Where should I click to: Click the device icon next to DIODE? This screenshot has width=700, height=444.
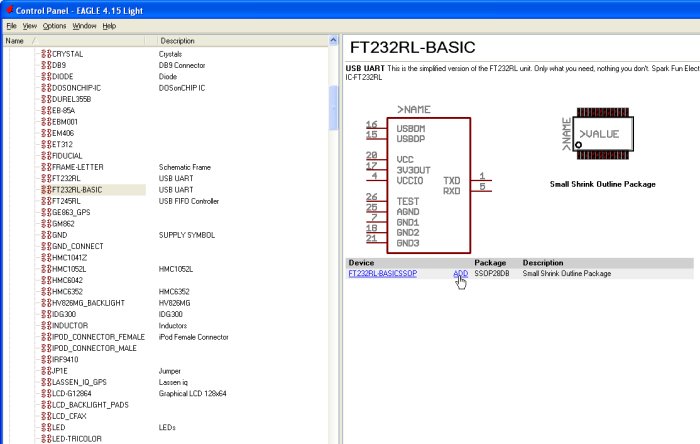[46, 76]
